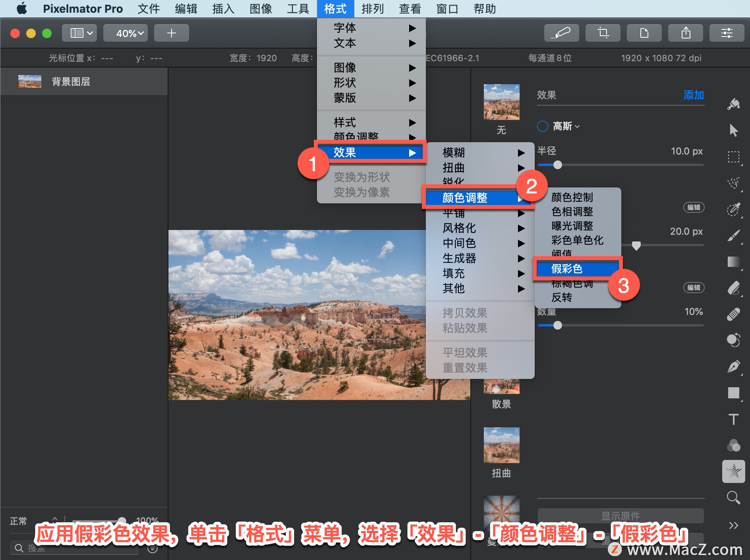
Task: Select the repair bandage tool
Action: click(x=733, y=314)
